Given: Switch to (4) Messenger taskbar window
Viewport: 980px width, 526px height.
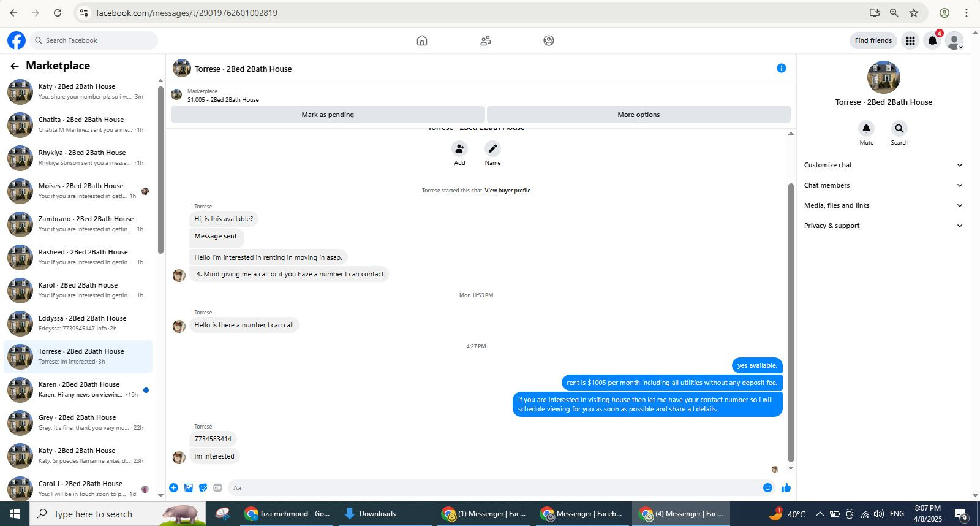Looking at the screenshot, I should (x=682, y=514).
